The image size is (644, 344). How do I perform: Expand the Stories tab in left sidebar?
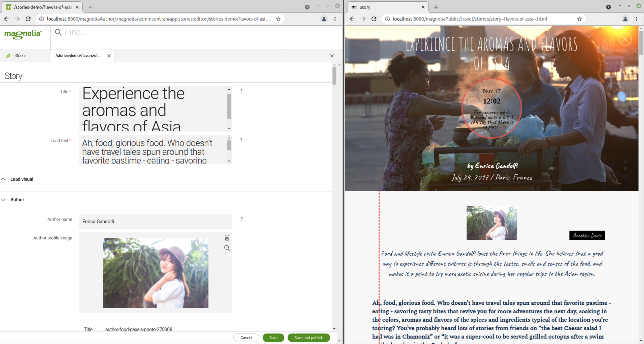(20, 55)
